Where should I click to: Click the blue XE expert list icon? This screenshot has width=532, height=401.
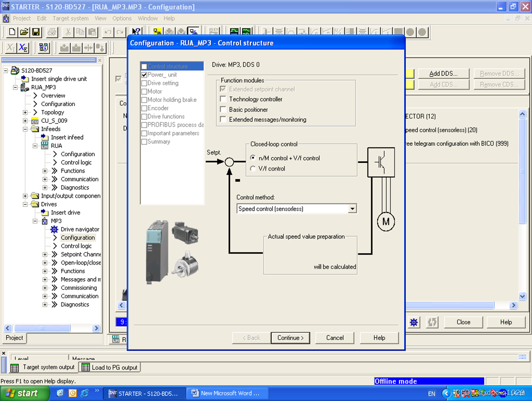pyautogui.click(x=23, y=47)
